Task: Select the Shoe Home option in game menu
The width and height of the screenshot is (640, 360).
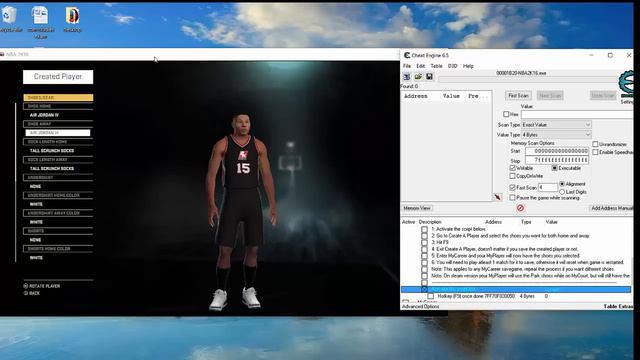Action: (58, 106)
